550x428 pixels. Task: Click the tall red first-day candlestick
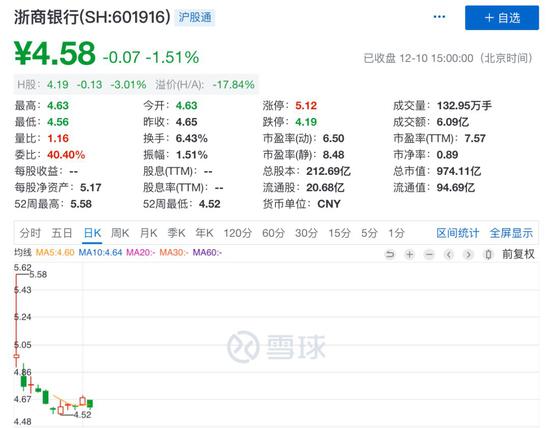pyautogui.click(x=16, y=320)
